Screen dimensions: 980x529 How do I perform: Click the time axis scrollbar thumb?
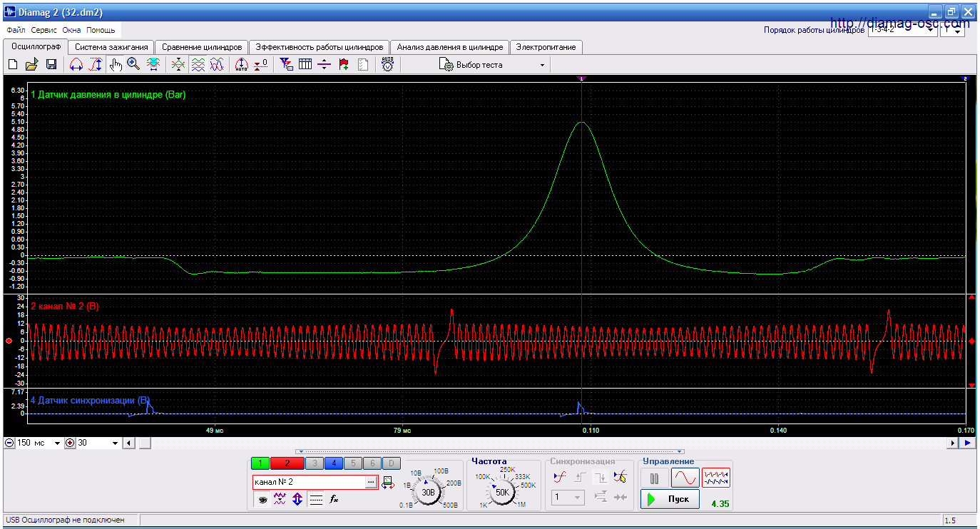[x=145, y=443]
